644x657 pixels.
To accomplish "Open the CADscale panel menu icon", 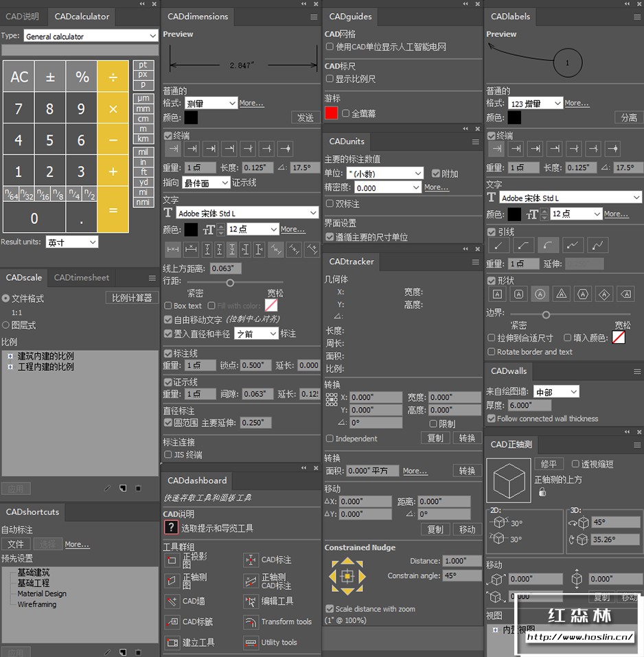I will (152, 278).
